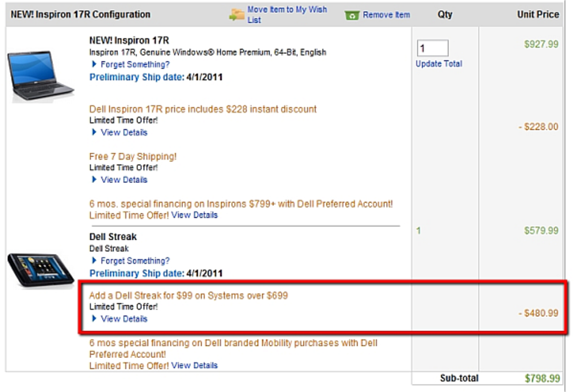Expand View Details under Free 7 Day Shipping
Image resolution: width=574 pixels, height=392 pixels.
pyautogui.click(x=124, y=180)
